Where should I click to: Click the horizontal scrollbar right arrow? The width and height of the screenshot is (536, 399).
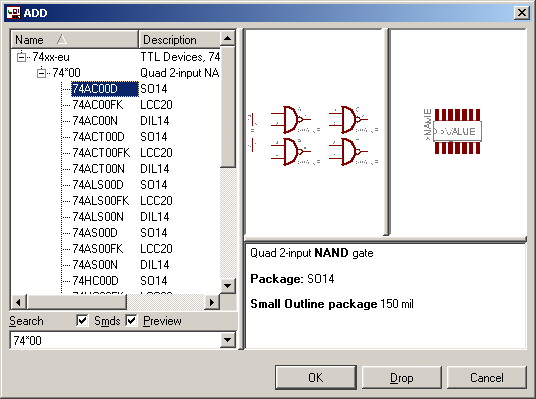[212, 302]
